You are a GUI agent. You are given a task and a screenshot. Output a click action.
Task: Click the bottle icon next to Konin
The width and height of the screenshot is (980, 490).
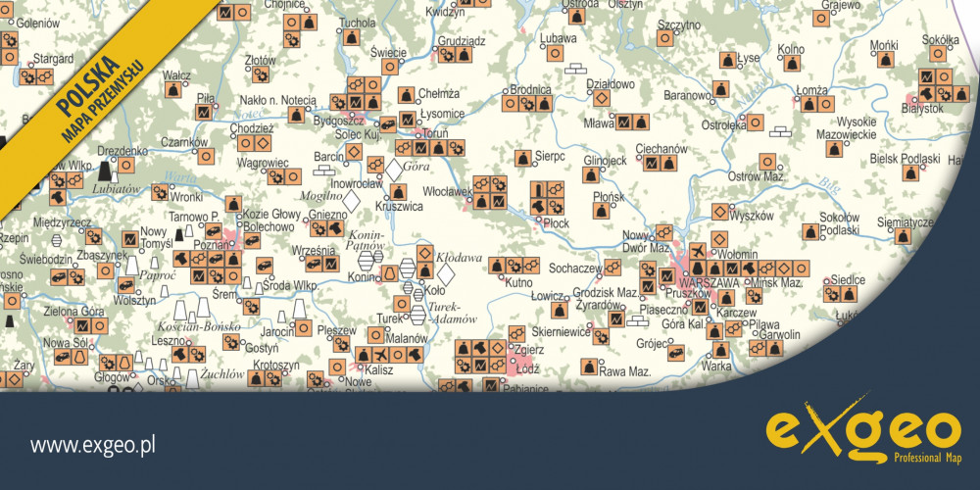pyautogui.click(x=389, y=274)
